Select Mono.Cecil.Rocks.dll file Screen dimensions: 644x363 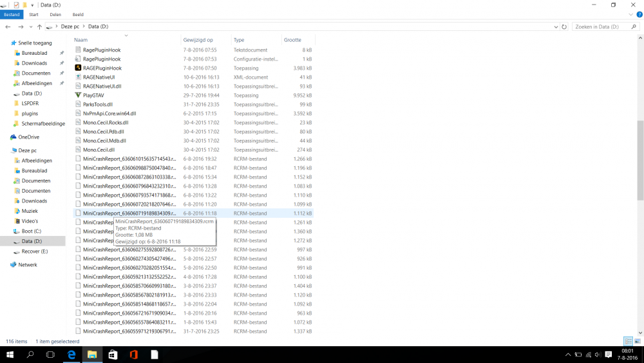(x=106, y=123)
